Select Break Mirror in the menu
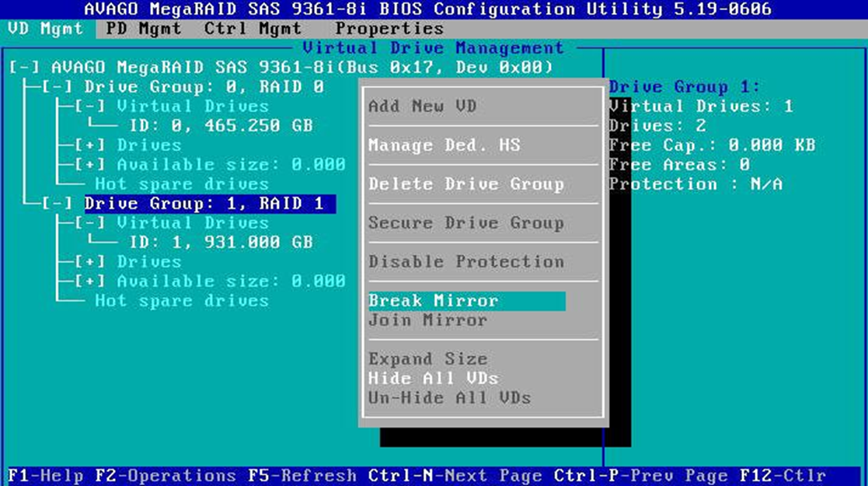This screenshot has width=868, height=486. click(x=467, y=301)
